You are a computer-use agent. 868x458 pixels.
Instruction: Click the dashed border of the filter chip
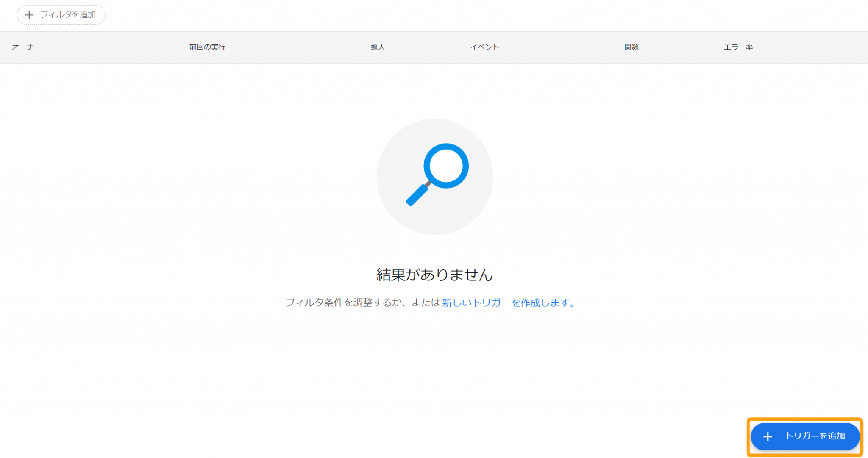pos(61,6)
